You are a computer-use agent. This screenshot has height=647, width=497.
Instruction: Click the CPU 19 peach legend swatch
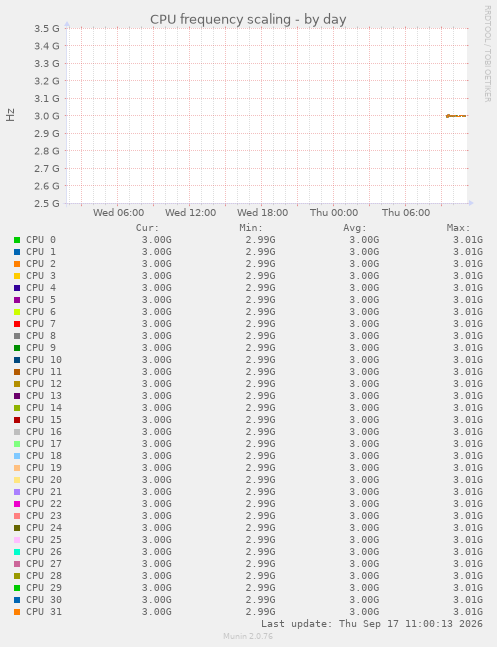click(x=17, y=468)
